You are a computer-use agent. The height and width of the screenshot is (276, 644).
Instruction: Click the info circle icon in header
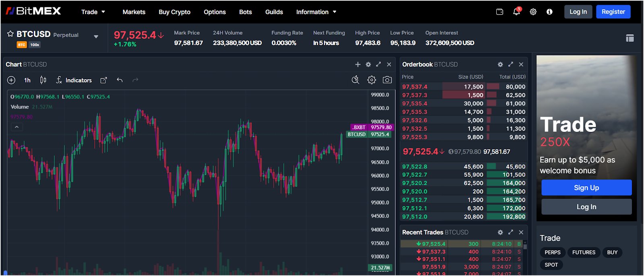(549, 12)
